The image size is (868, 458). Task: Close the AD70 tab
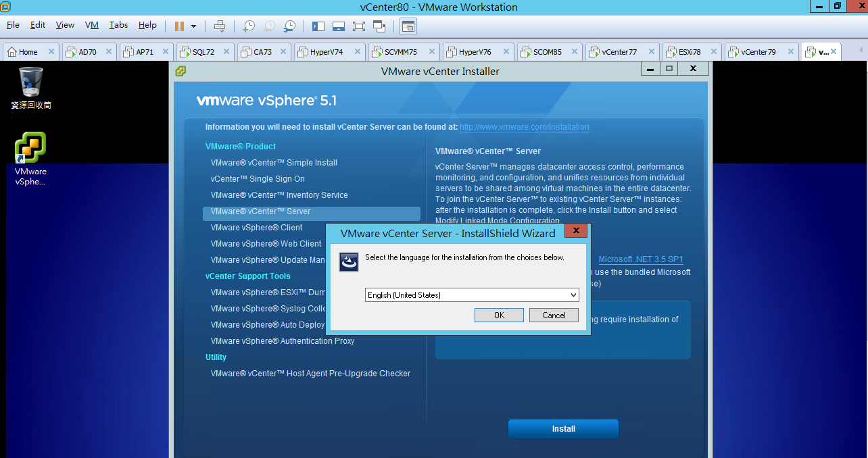coord(110,52)
